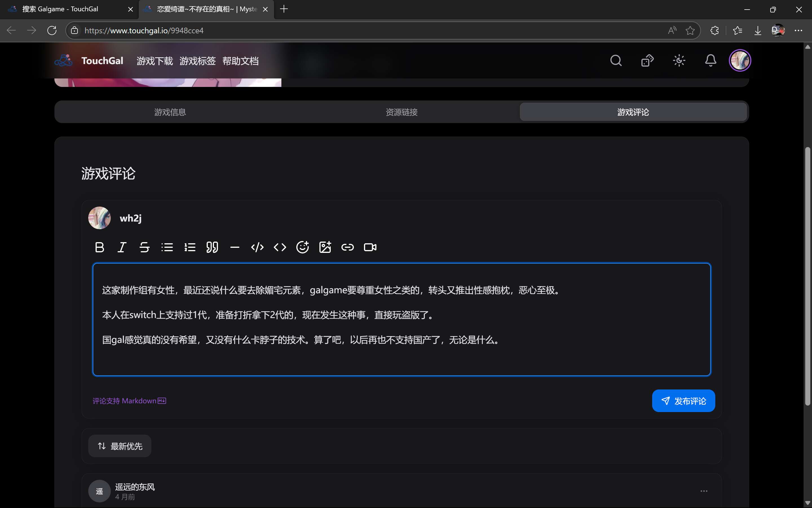
Task: Go back to the previous page
Action: (x=11, y=30)
